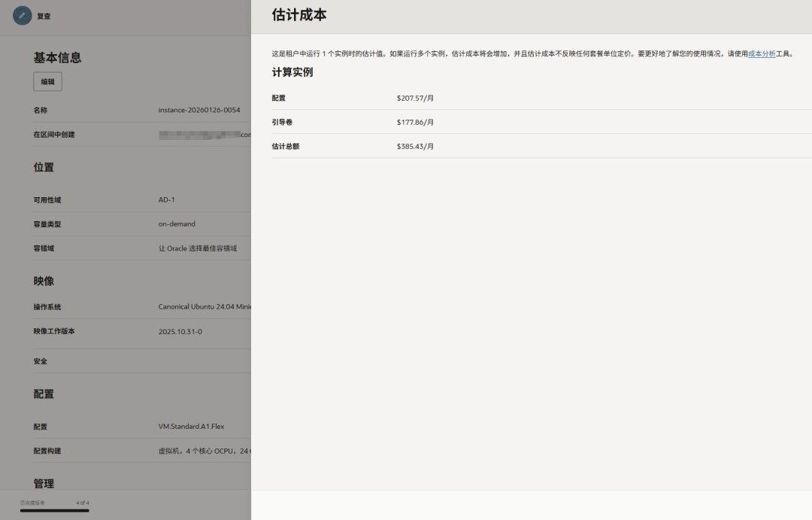Click the 映像工作版本 label
This screenshot has width=812, height=520.
54,331
